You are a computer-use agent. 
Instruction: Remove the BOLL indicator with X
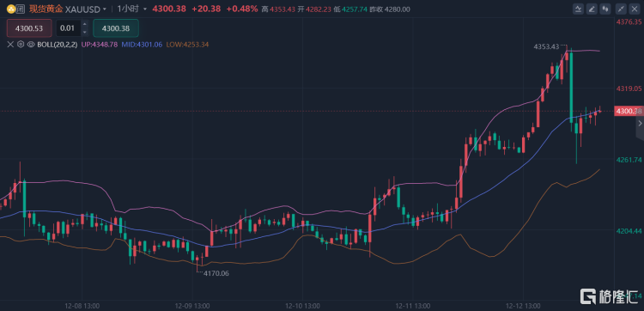pos(10,45)
